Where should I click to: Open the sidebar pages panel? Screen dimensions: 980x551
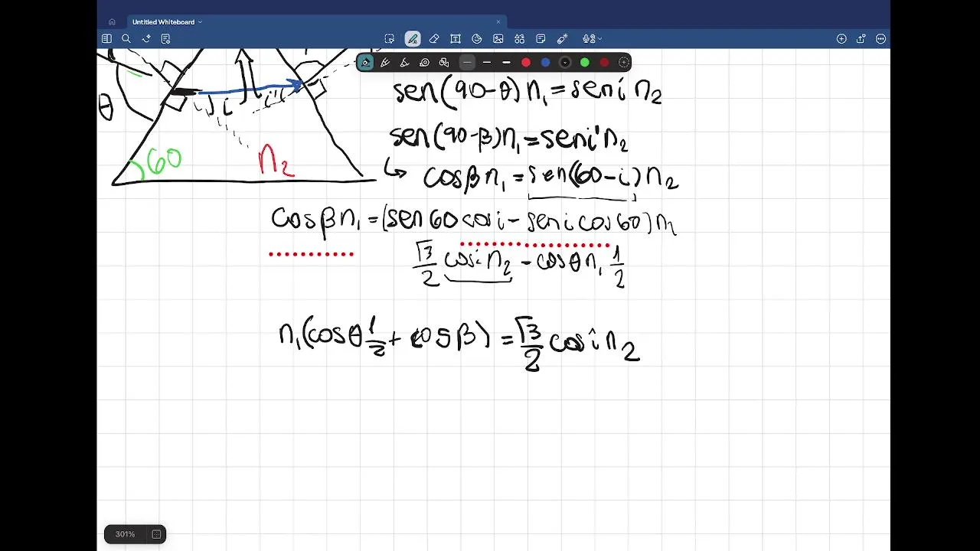click(x=106, y=39)
